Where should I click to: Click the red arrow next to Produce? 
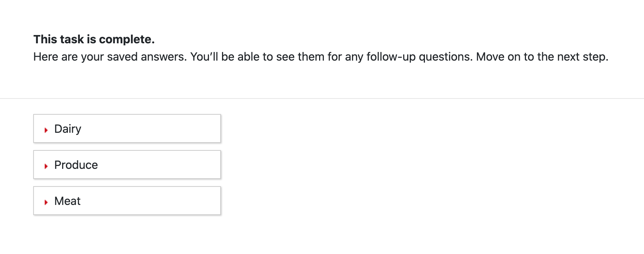(46, 166)
